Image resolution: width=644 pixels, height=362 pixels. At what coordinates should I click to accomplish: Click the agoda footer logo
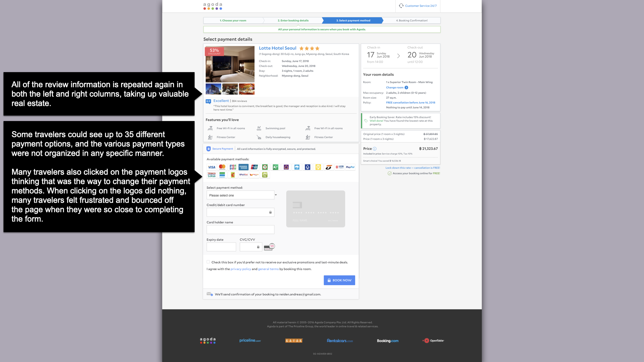(208, 341)
